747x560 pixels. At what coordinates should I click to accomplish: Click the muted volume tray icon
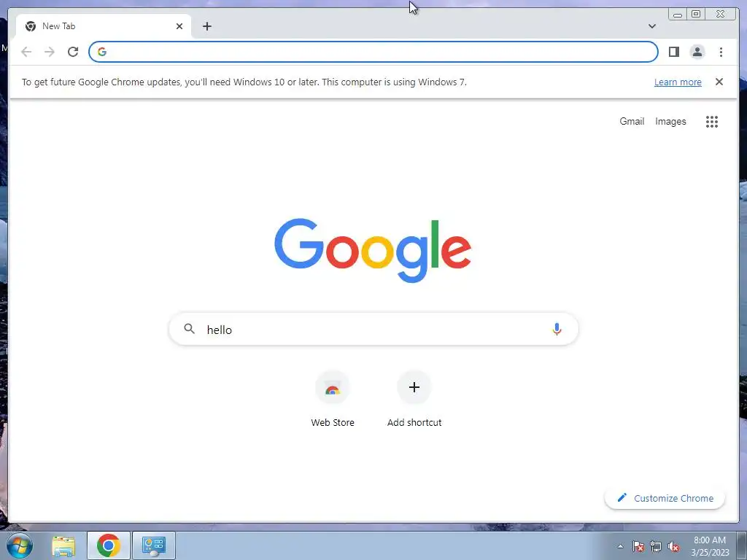pyautogui.click(x=673, y=547)
